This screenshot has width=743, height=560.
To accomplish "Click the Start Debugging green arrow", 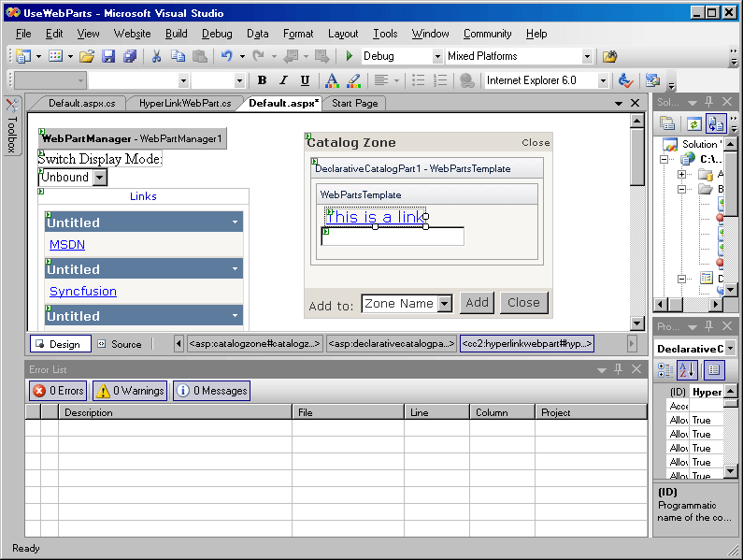I will (350, 56).
